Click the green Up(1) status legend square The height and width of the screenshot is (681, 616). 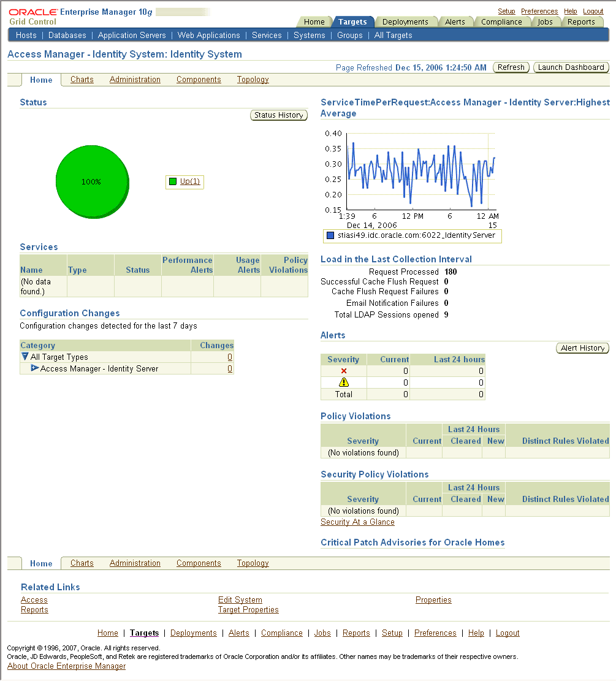[172, 181]
